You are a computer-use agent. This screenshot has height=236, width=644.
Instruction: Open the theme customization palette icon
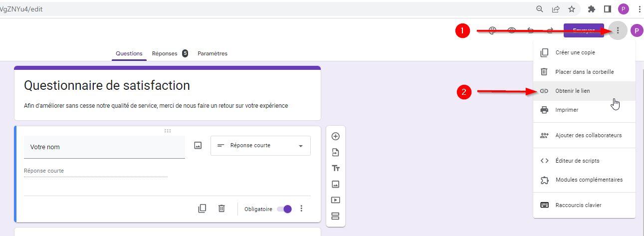pyautogui.click(x=492, y=31)
